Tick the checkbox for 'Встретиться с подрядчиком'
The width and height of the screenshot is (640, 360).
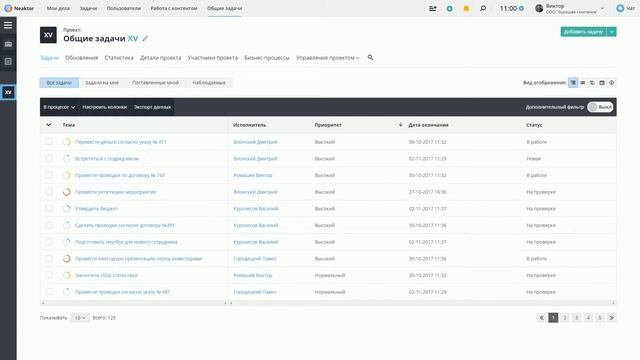tap(49, 158)
